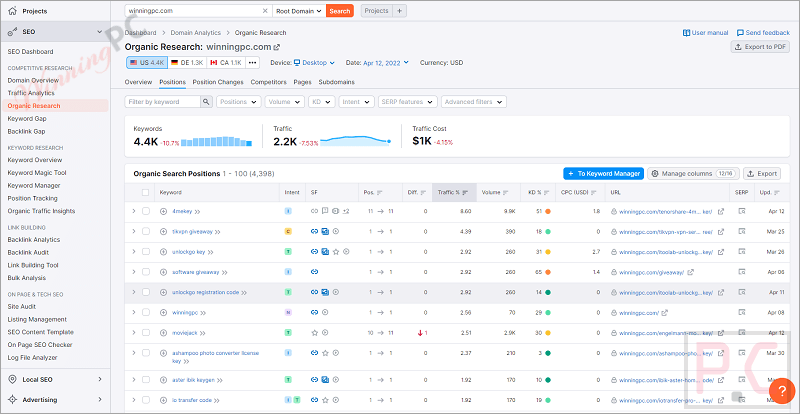The image size is (800, 414).
Task: Sort by KD % column sort icon
Action: pos(545,192)
